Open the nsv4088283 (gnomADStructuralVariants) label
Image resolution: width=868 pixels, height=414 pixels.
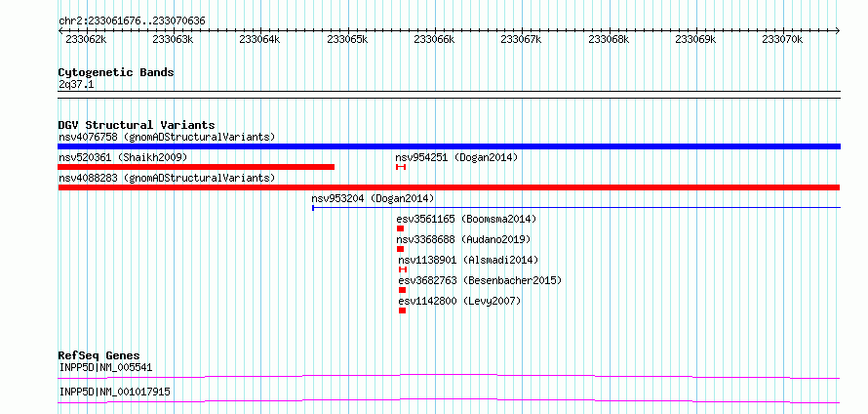167,178
